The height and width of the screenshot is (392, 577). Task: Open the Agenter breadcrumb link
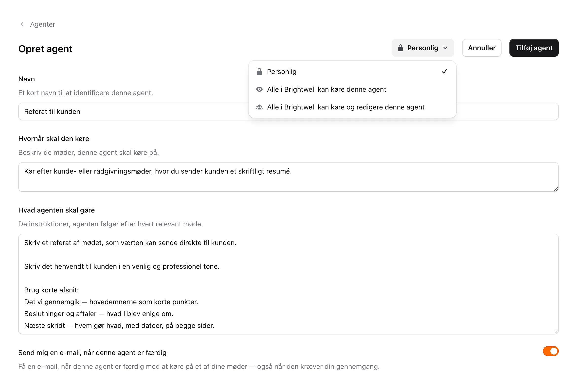click(43, 24)
